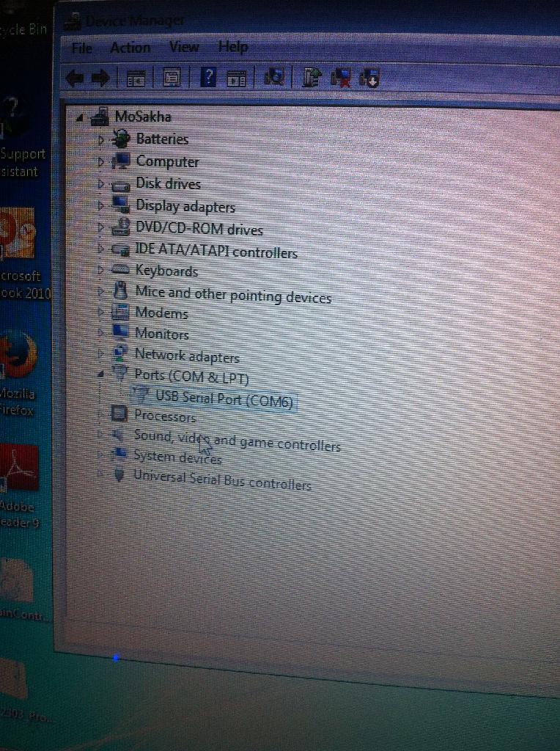Click the Forward arrow toolbar button

[100, 78]
